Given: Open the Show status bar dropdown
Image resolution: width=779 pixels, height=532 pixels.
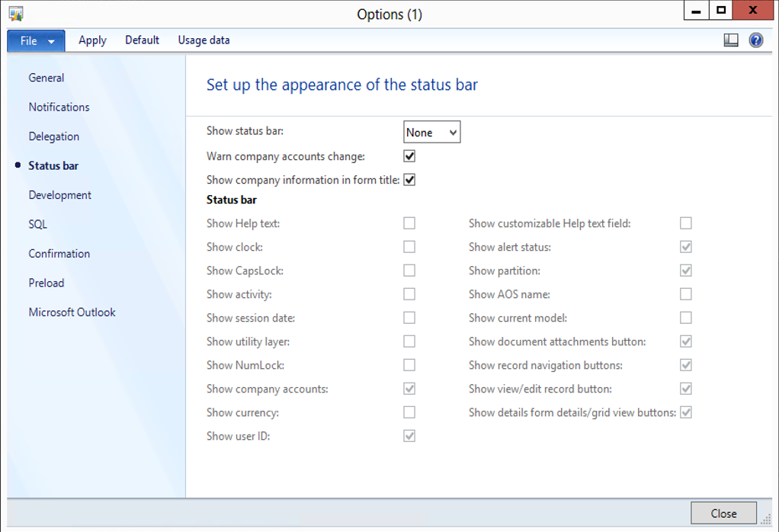Looking at the screenshot, I should click(431, 133).
